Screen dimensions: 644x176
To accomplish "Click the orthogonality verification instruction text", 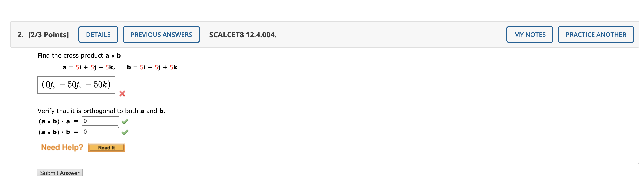I will coord(101,111).
